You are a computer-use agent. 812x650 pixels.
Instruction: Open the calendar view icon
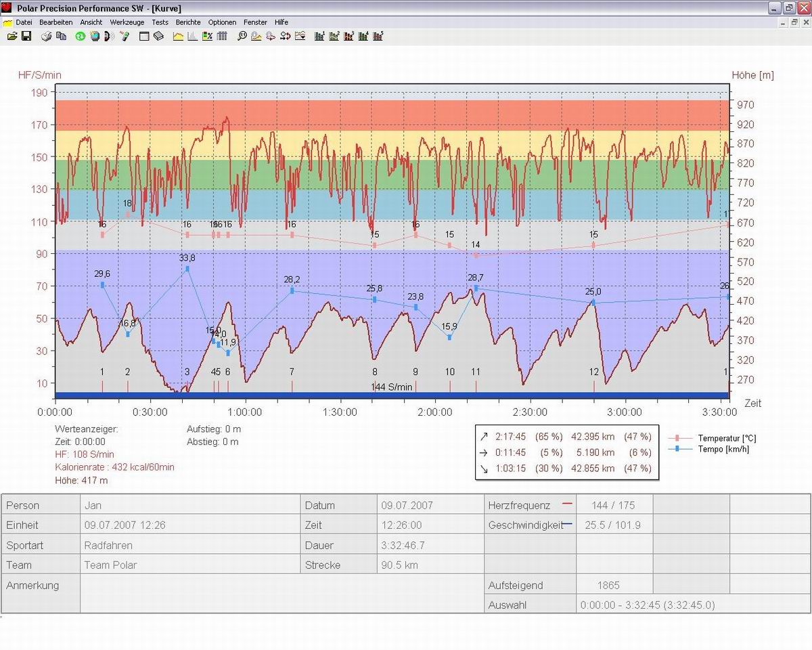144,36
